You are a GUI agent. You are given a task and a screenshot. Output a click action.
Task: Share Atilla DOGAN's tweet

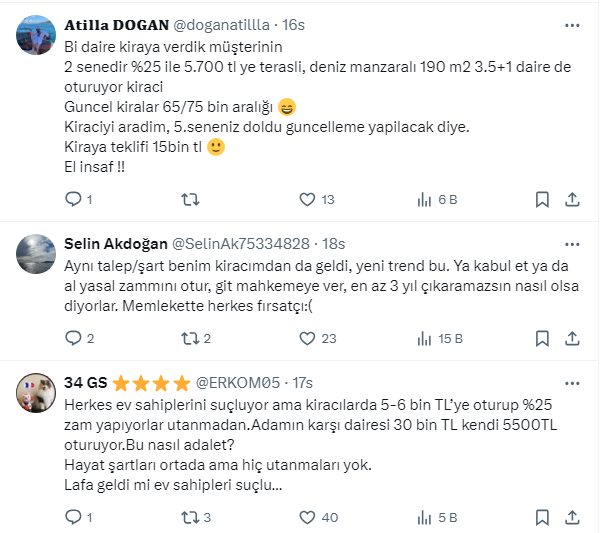(571, 199)
